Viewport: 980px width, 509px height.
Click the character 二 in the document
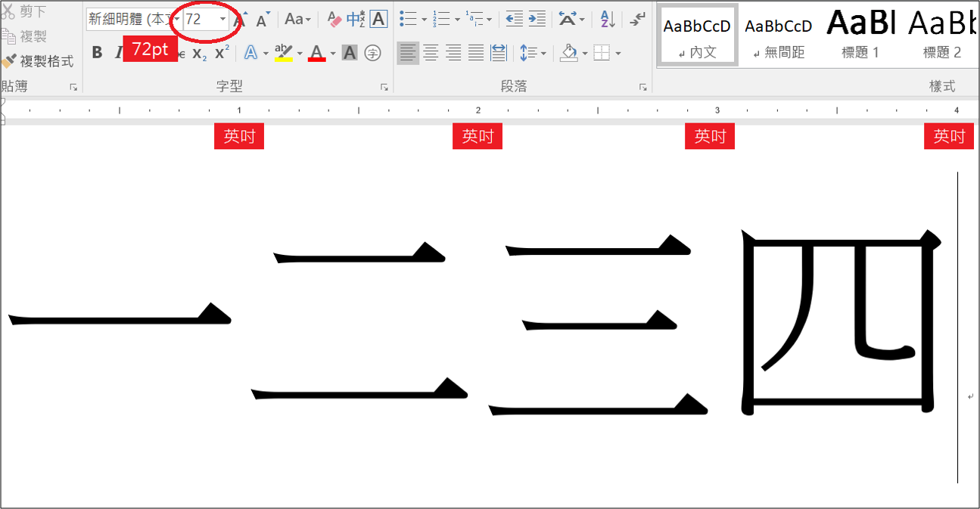(359, 321)
